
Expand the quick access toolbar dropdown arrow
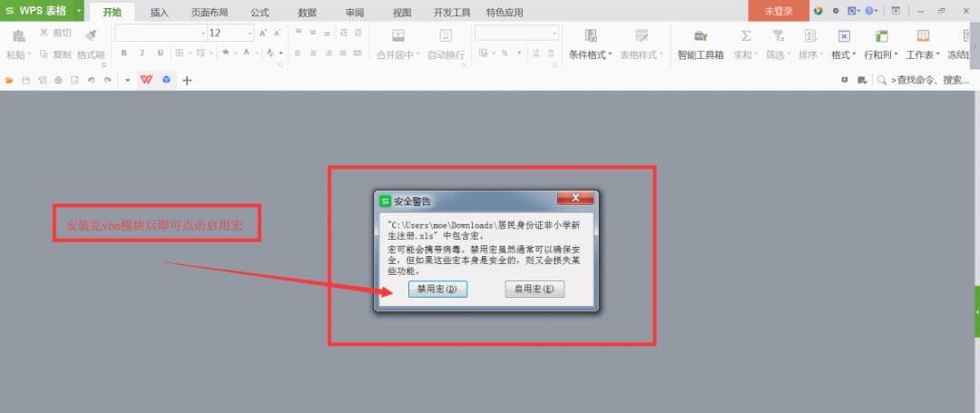click(128, 80)
